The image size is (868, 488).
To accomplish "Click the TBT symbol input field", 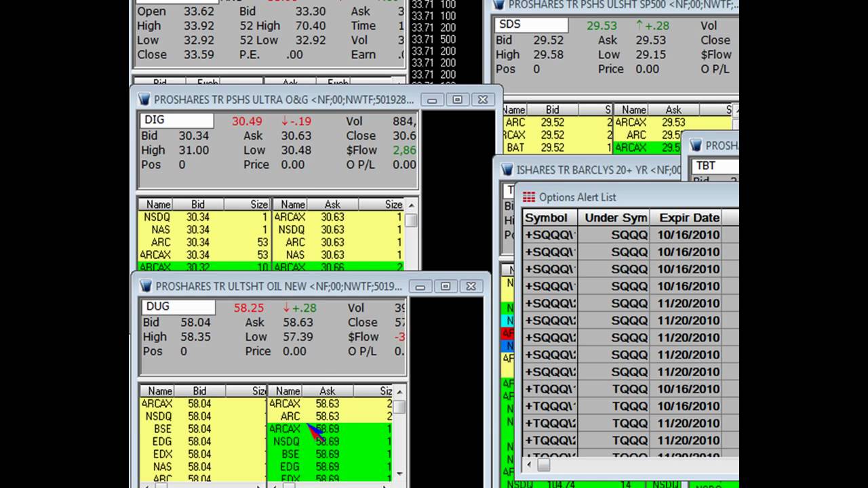I will click(x=714, y=166).
